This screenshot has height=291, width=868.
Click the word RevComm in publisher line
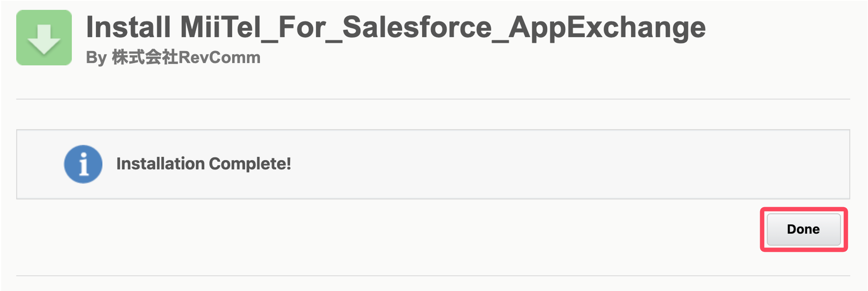point(220,57)
